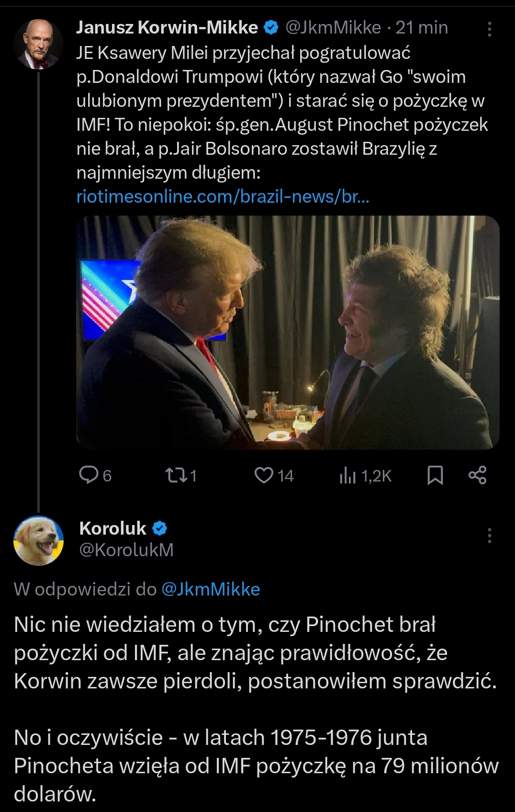Click the Janusz Korwin-Mikke display name
The image size is (515, 812).
tap(167, 28)
